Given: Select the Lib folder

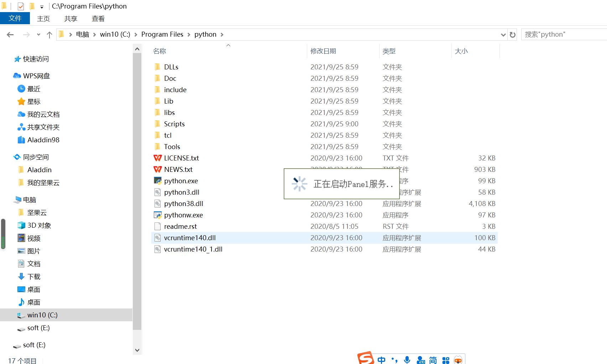Looking at the screenshot, I should [168, 101].
